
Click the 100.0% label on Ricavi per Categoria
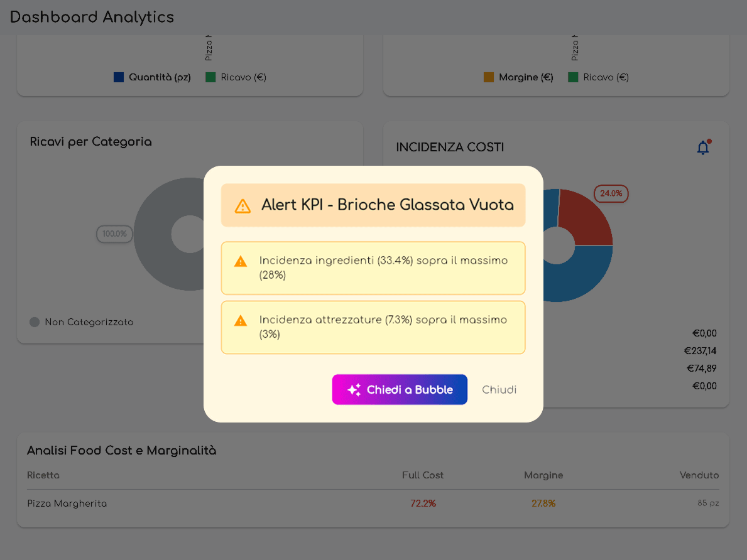(x=114, y=234)
